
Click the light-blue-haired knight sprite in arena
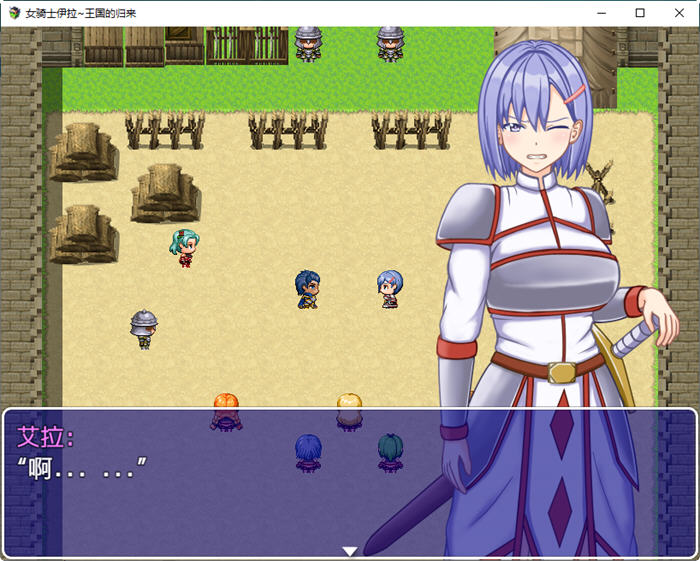coord(390,289)
